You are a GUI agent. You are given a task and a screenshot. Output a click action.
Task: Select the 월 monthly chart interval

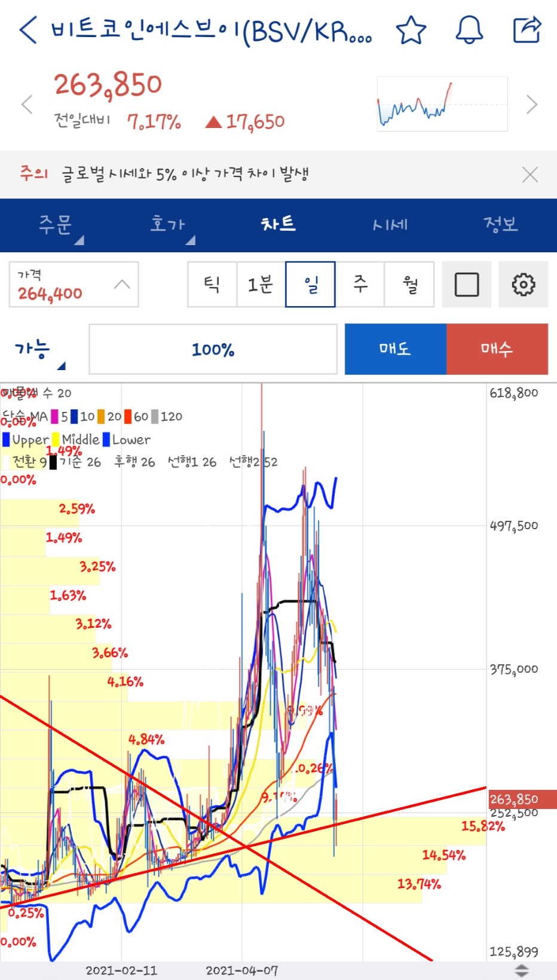[x=409, y=285]
